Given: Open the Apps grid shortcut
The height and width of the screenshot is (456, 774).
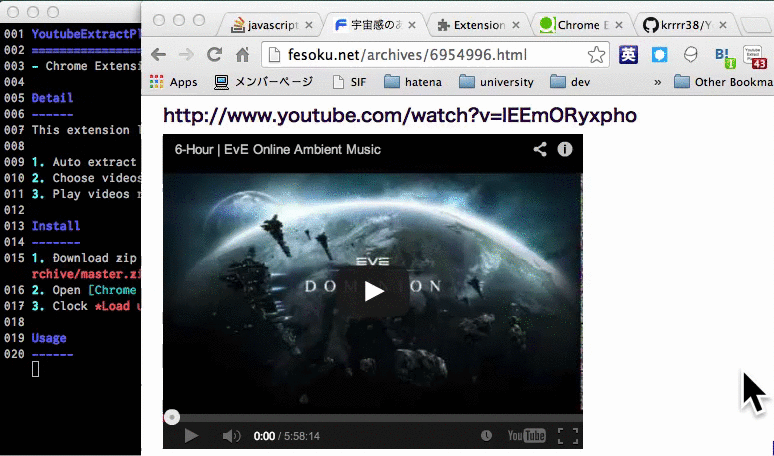Looking at the screenshot, I should point(174,82).
